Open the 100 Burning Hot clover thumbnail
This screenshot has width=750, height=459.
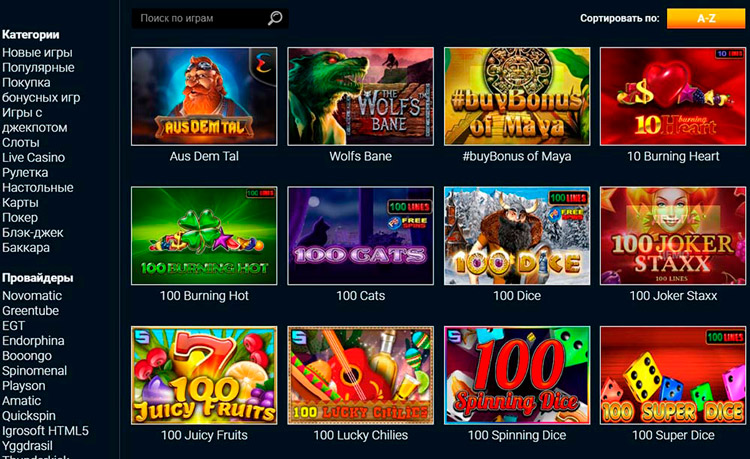point(204,236)
